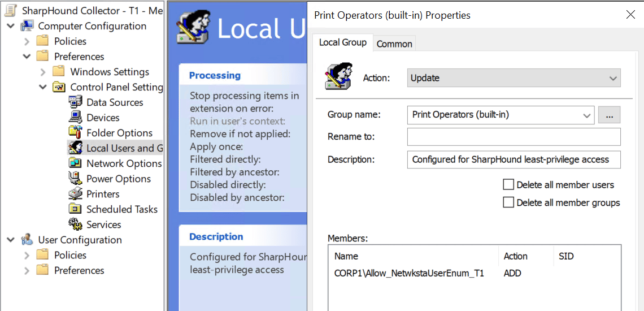
Task: Switch to the Common tab
Action: click(x=394, y=44)
